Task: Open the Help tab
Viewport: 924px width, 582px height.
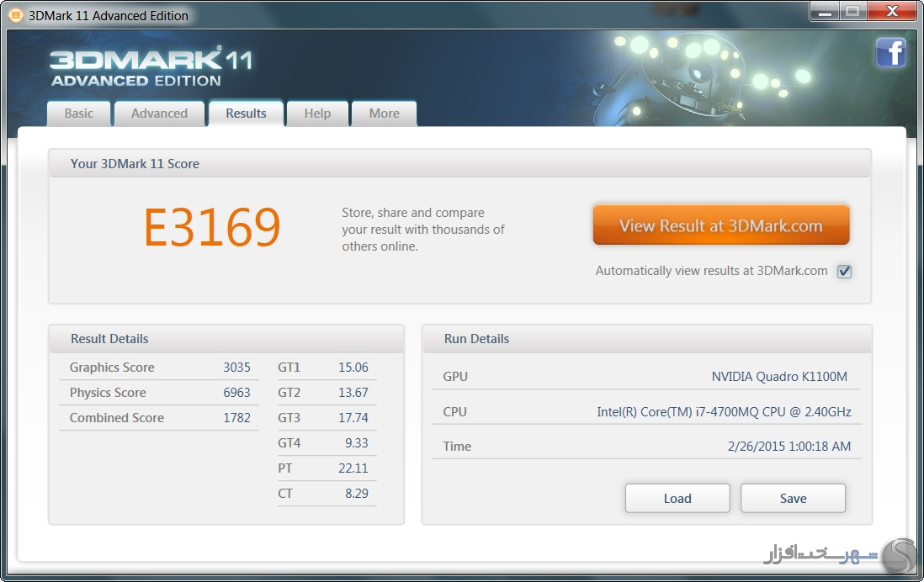Action: tap(317, 114)
